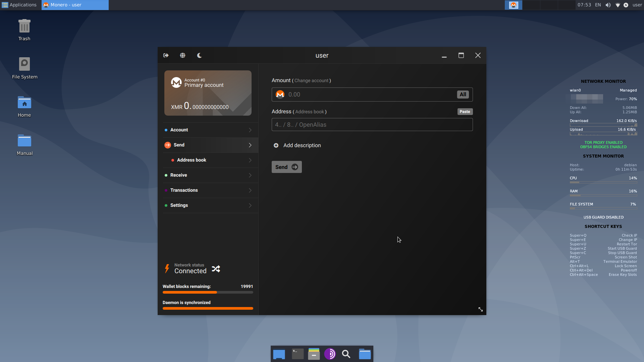Expand the Transactions menu chevron
This screenshot has height=362, width=644.
[250, 190]
